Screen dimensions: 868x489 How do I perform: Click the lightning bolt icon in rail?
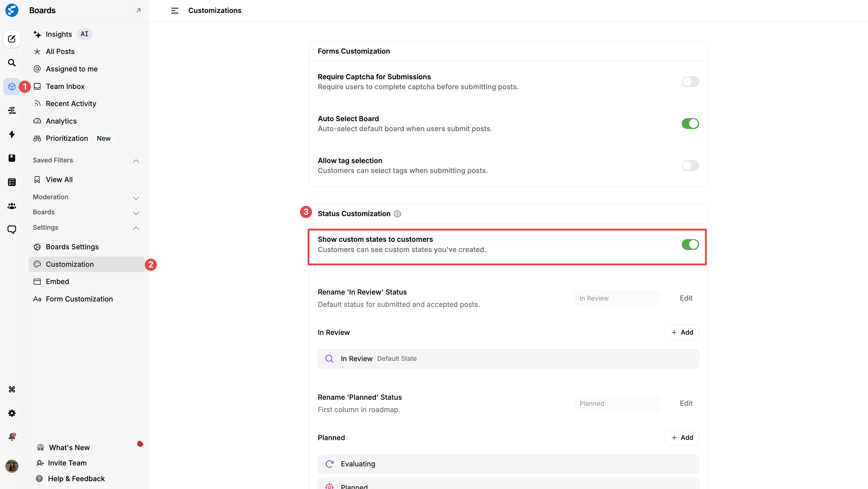pyautogui.click(x=12, y=134)
